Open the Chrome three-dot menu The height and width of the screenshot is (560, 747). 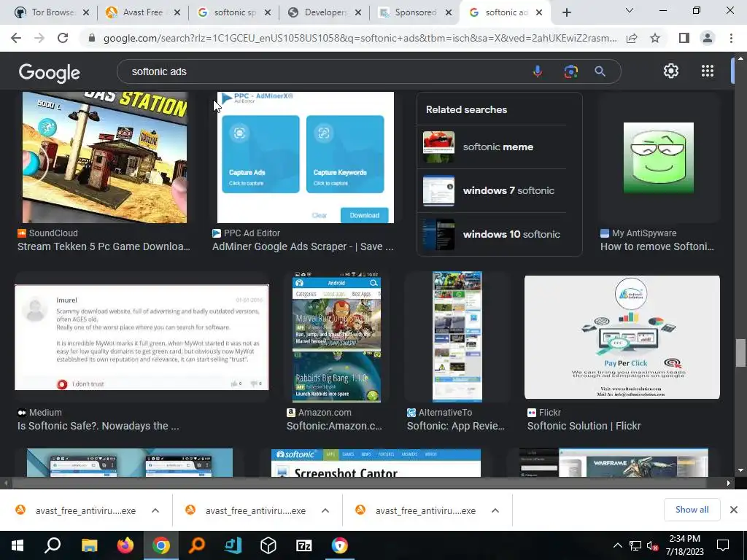[x=731, y=38]
